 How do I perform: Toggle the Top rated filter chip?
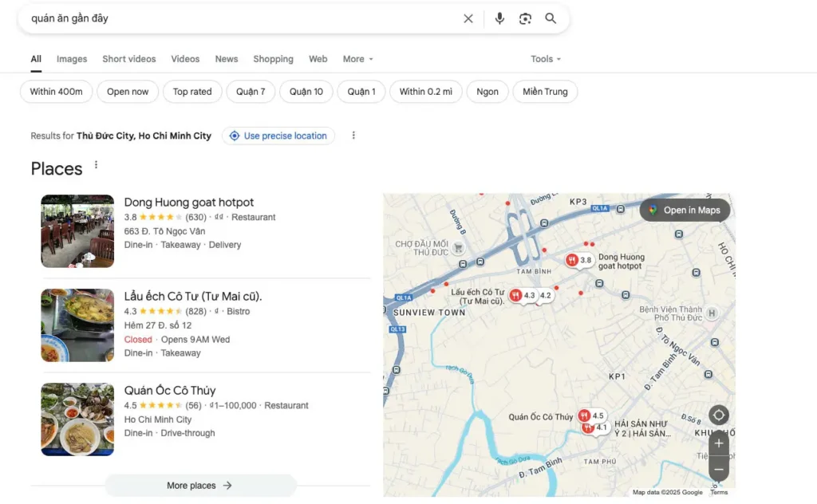coord(192,92)
